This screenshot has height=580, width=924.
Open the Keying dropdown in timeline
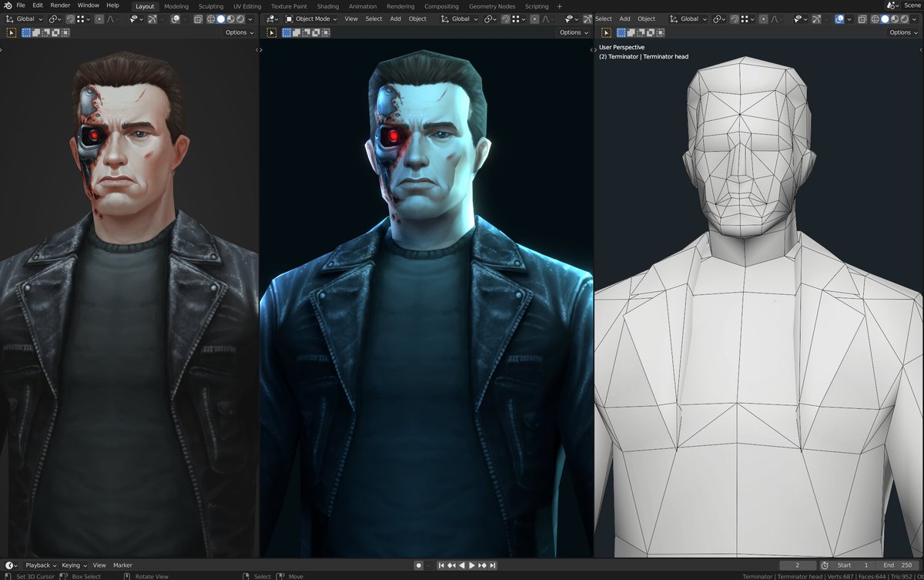coord(75,565)
